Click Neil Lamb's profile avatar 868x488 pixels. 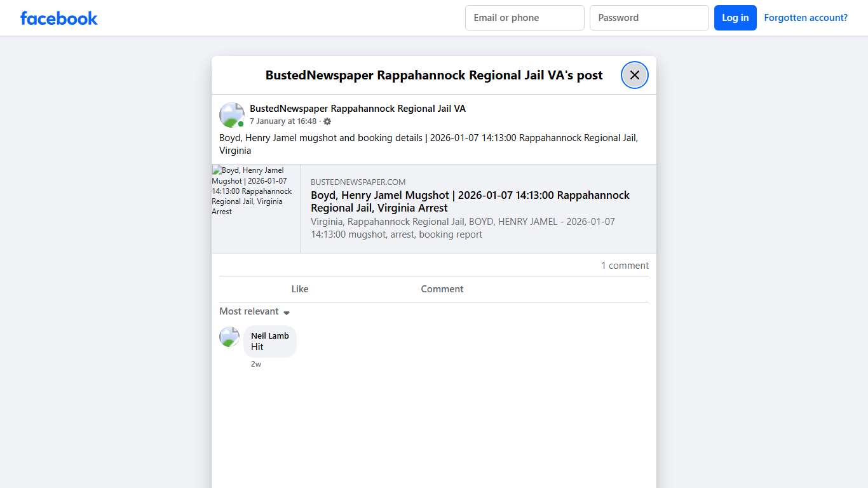(229, 337)
